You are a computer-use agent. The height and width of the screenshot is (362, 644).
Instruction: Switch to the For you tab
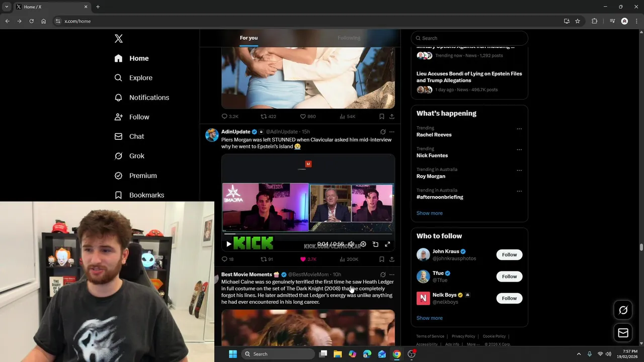(249, 38)
